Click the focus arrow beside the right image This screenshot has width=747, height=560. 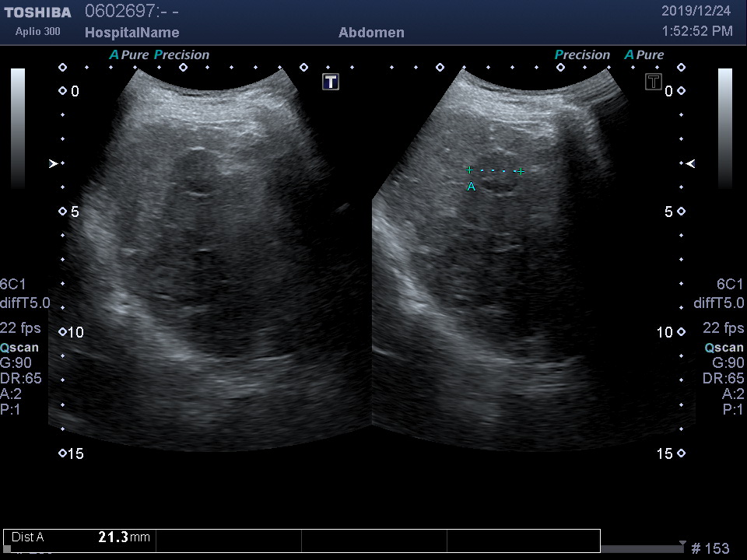pyautogui.click(x=690, y=163)
